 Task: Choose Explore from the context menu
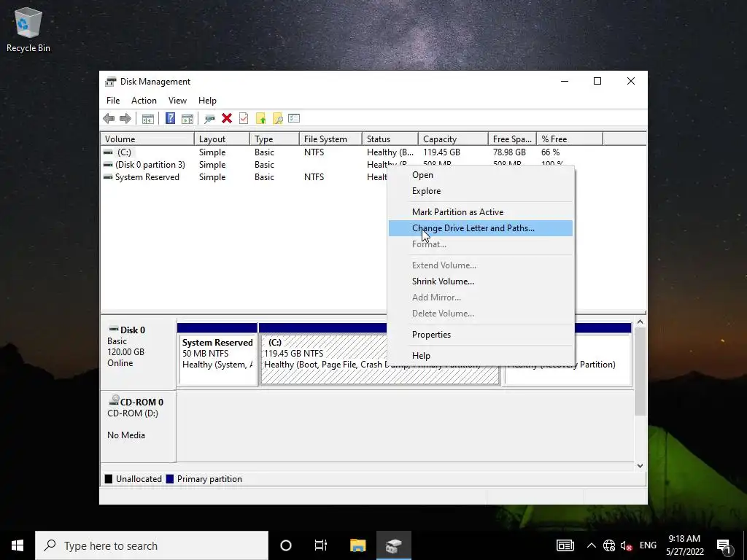481,191
